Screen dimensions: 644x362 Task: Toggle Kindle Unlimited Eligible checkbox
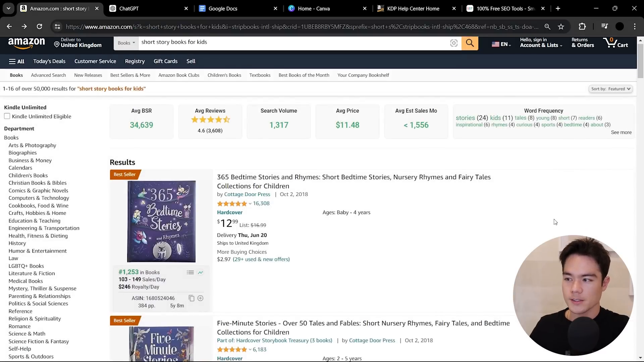point(7,116)
